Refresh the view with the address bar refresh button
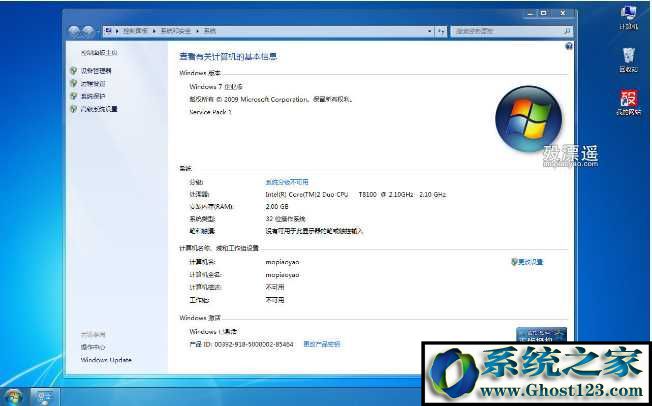The width and height of the screenshot is (652, 406). pos(441,31)
